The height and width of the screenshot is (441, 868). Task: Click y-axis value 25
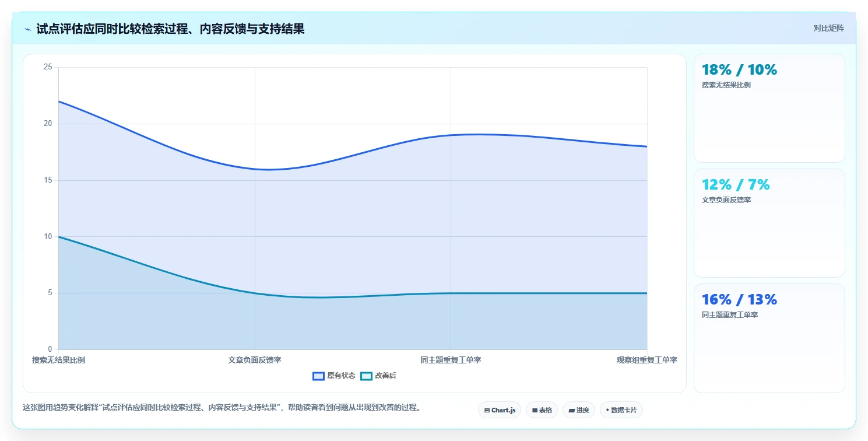[48, 67]
